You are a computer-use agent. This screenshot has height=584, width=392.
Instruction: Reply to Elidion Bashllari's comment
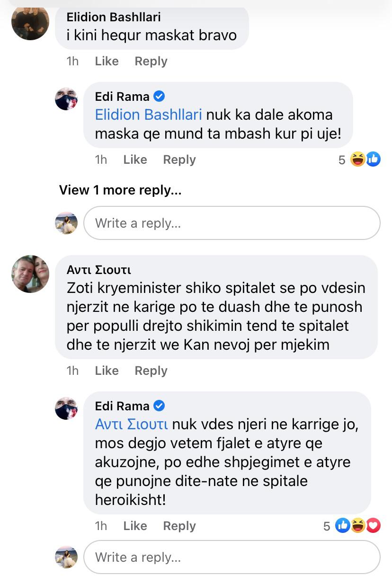pos(151,61)
